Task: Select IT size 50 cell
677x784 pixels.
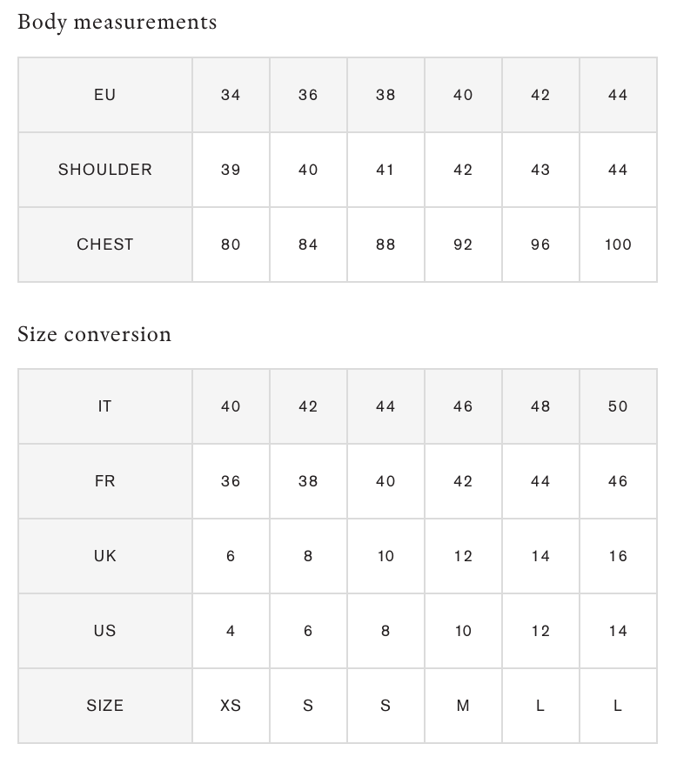Action: [618, 406]
